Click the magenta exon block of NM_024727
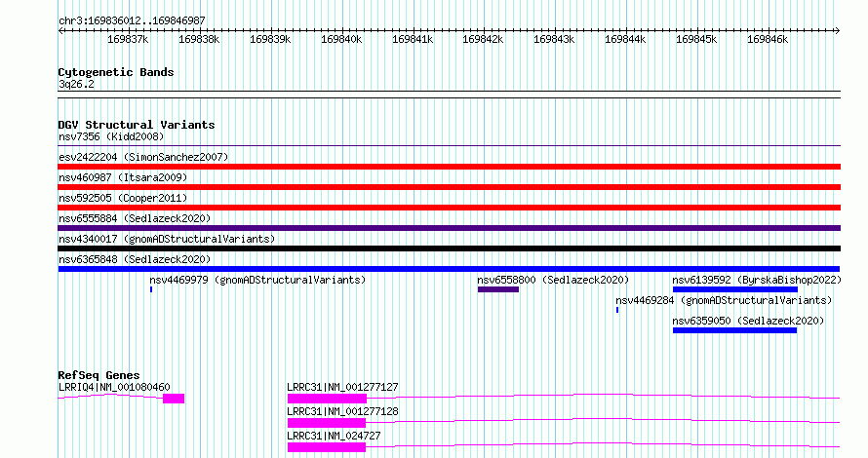The width and height of the screenshot is (868, 458). (327, 447)
